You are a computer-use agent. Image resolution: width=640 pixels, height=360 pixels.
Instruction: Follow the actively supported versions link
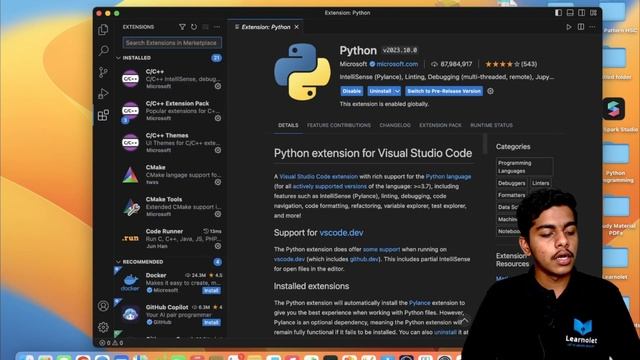pos(330,187)
